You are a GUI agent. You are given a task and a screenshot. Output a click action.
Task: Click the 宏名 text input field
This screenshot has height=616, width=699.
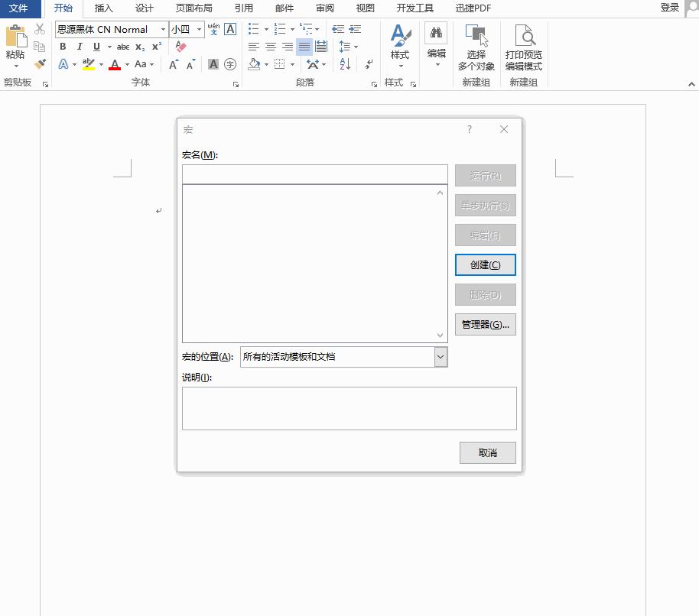314,174
